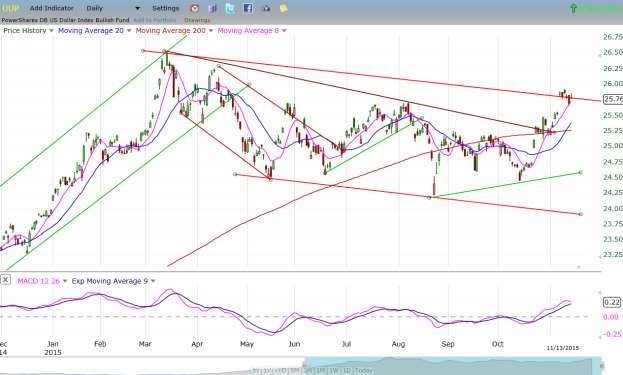Click the Today range button
The image size is (623, 375).
coord(364,371)
